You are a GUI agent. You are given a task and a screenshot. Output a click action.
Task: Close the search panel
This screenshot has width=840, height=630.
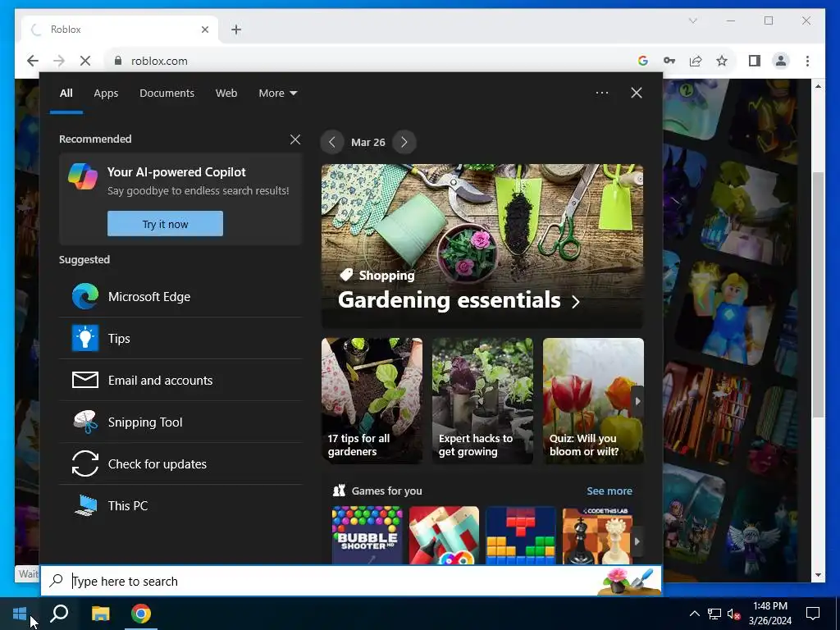tap(637, 93)
